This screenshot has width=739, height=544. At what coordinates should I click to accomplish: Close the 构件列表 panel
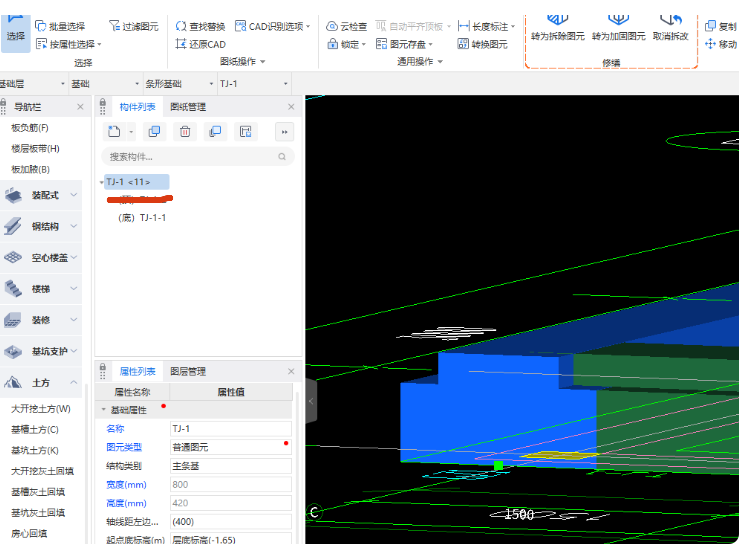(291, 107)
